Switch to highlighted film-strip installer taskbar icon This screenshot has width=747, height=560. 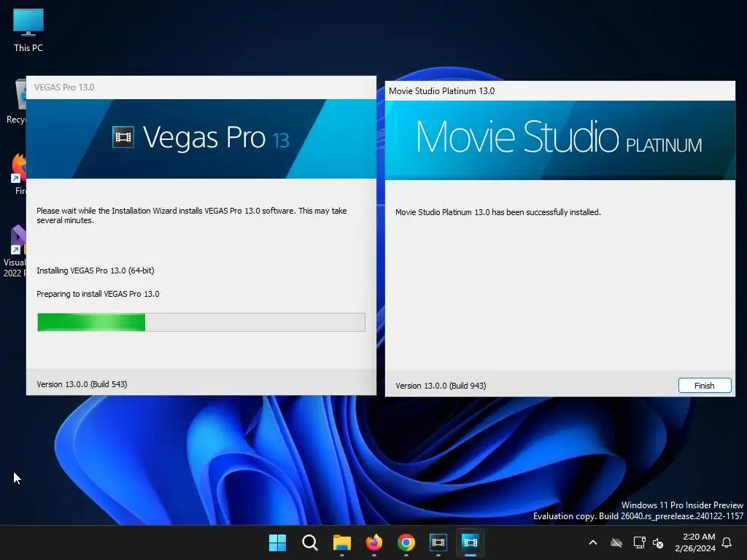pyautogui.click(x=471, y=542)
